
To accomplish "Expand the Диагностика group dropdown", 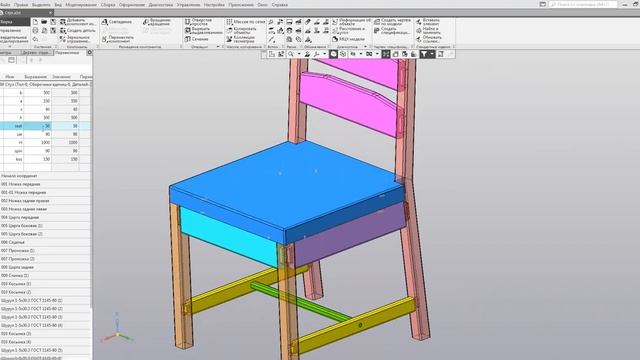I will (x=365, y=47).
